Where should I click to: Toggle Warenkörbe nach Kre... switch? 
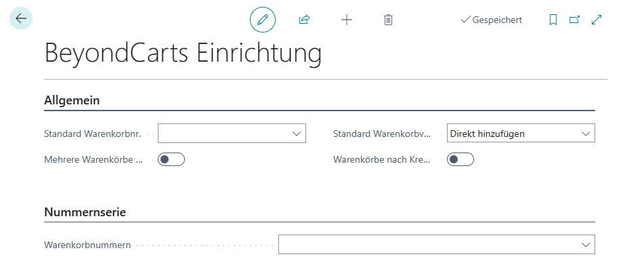460,159
